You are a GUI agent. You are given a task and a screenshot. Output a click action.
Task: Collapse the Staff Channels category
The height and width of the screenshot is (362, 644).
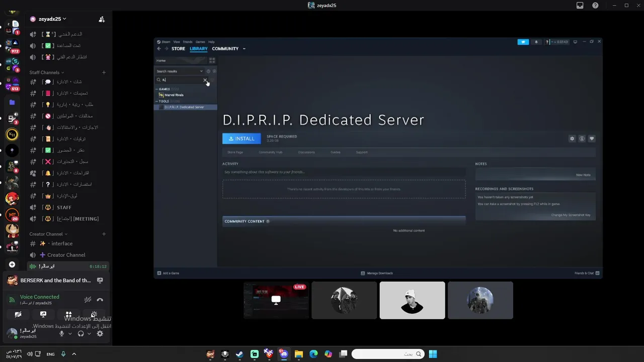46,72
